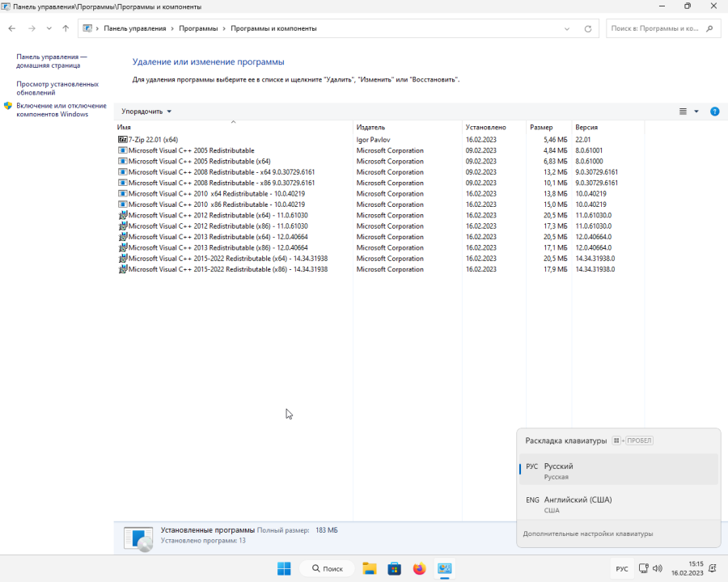
Task: Choose Английский (США) keyboard layout
Action: click(619, 504)
